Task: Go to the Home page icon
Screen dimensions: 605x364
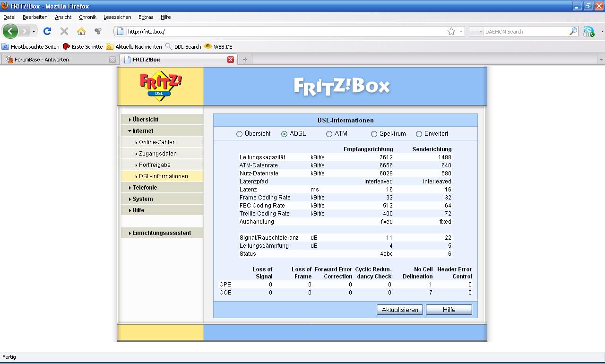Action: pyautogui.click(x=81, y=31)
